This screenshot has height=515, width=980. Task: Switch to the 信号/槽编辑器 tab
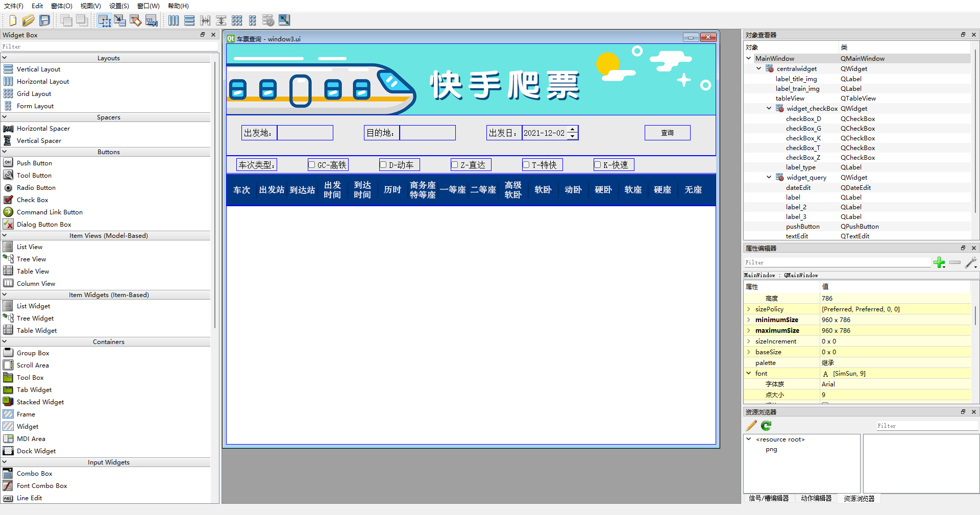pos(769,499)
